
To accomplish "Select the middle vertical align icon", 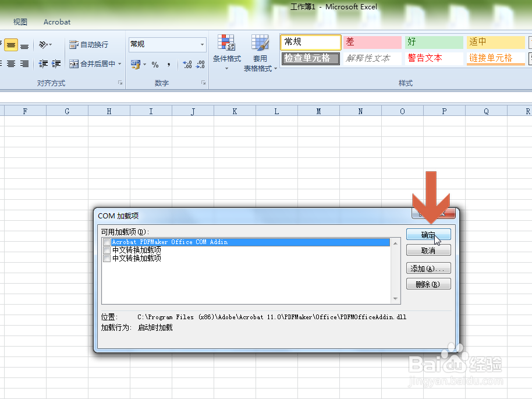I will [x=11, y=45].
